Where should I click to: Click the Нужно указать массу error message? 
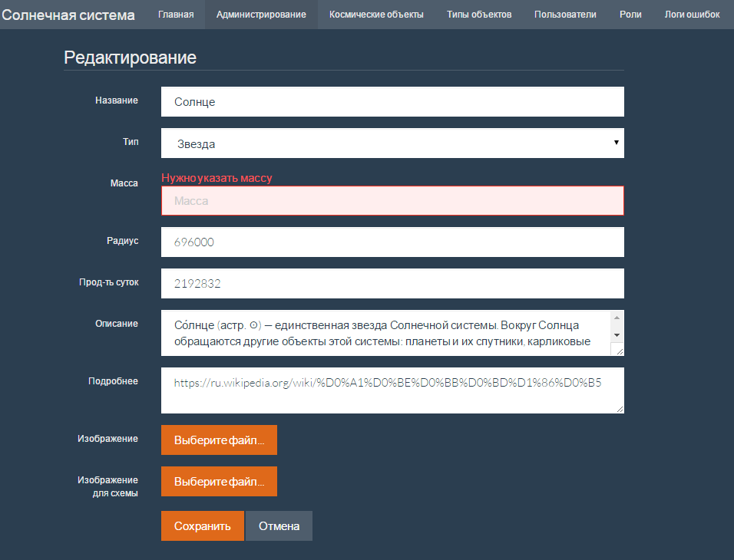(x=217, y=178)
